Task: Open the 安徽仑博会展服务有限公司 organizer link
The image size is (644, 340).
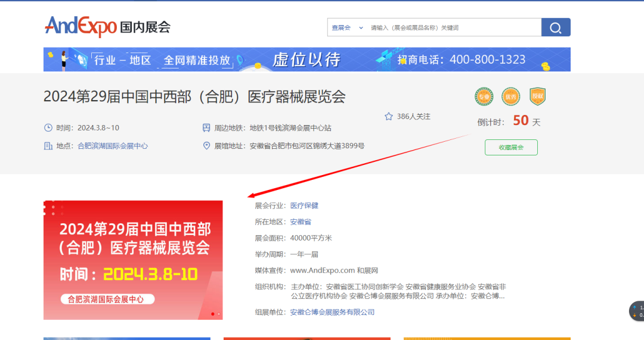Action: click(x=332, y=312)
